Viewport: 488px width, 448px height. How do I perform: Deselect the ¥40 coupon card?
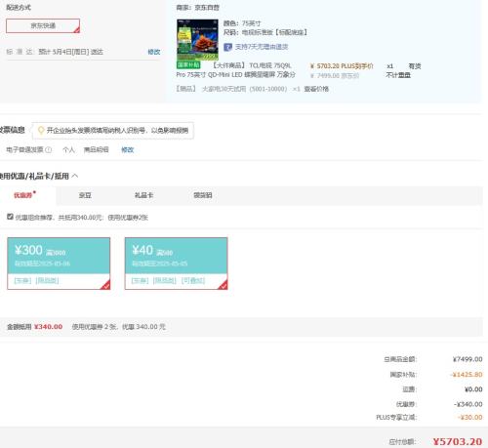(176, 264)
